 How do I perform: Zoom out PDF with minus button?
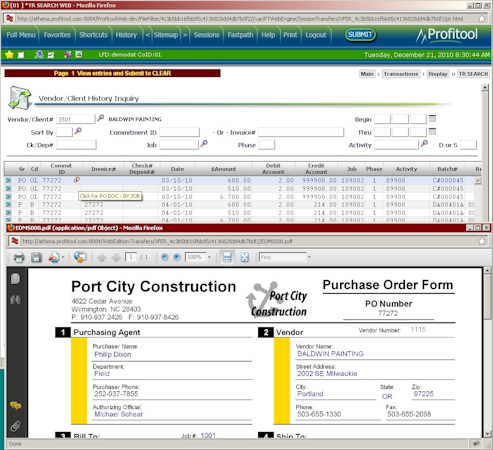164,257
